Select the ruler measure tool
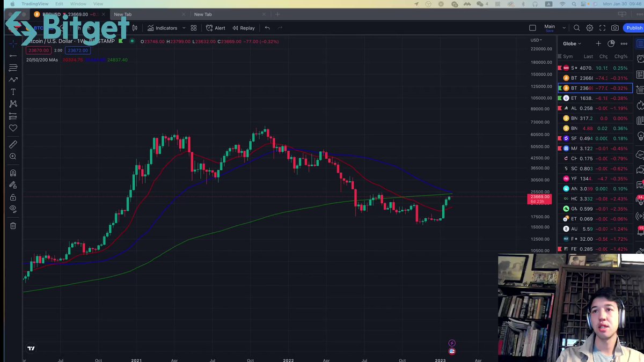 click(x=13, y=144)
